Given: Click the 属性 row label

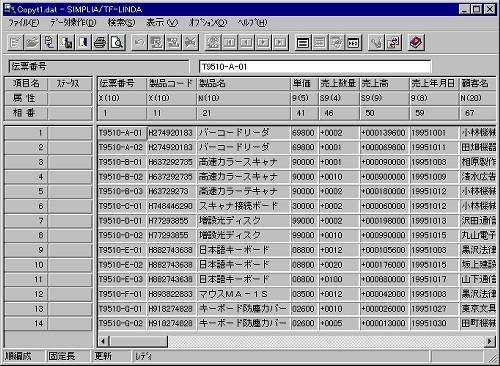Looking at the screenshot, I should tap(24, 98).
